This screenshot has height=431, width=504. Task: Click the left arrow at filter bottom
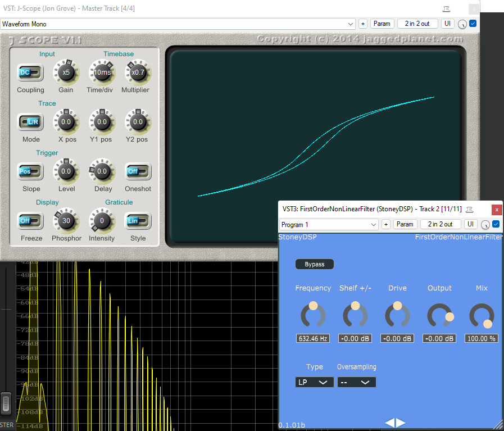point(389,423)
